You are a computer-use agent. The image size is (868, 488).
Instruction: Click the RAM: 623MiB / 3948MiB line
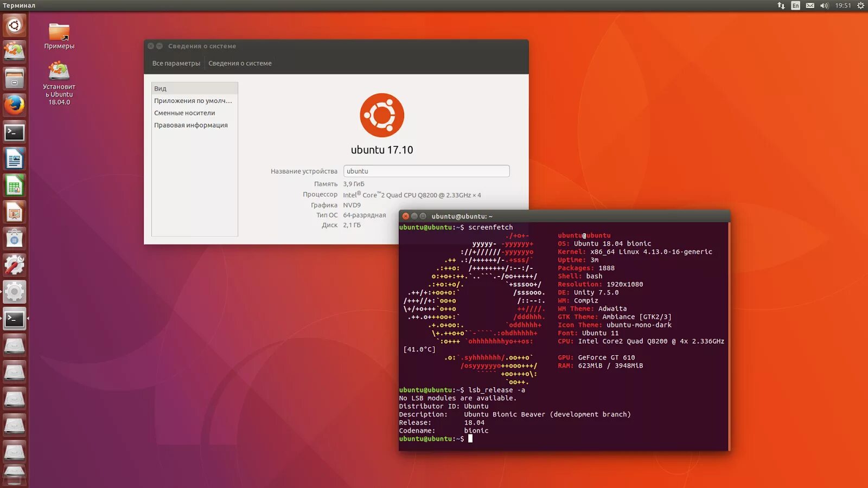600,365
